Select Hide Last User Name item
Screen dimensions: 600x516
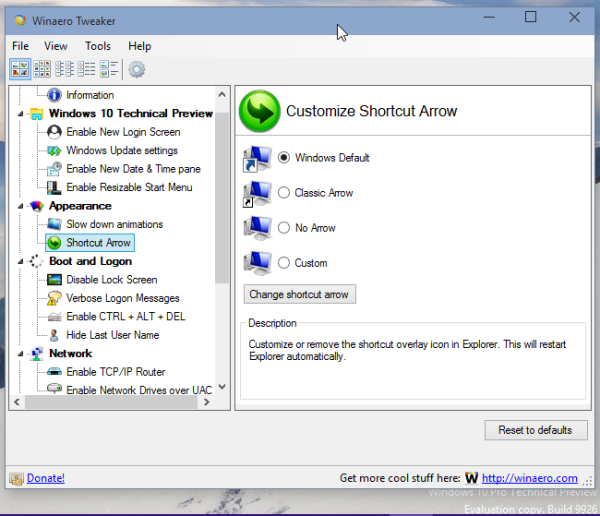click(112, 335)
